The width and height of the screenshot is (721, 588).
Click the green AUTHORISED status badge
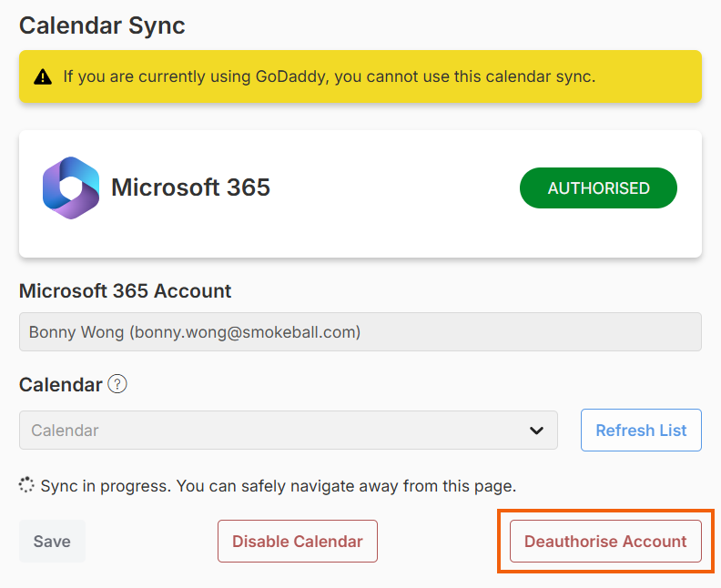pyautogui.click(x=598, y=188)
